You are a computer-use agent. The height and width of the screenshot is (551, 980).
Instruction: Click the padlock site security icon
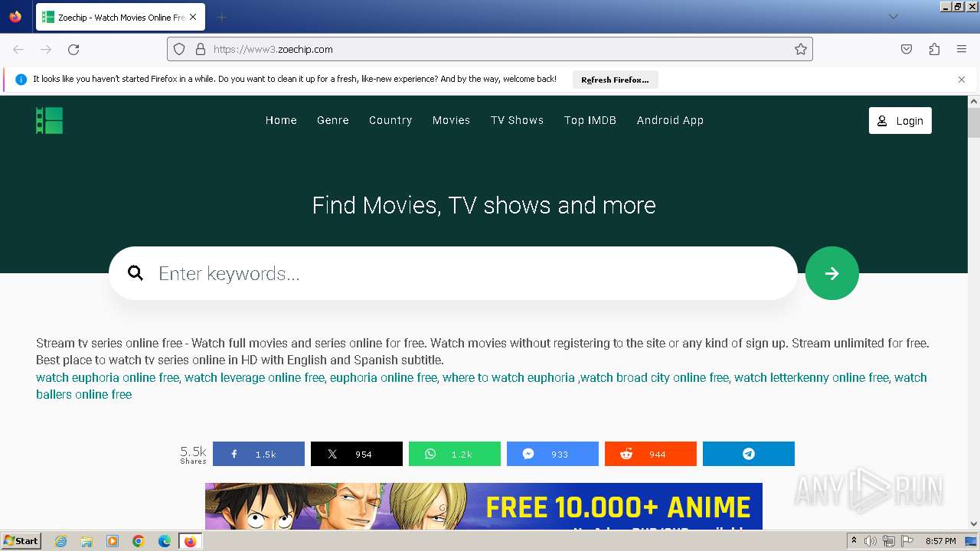click(201, 49)
